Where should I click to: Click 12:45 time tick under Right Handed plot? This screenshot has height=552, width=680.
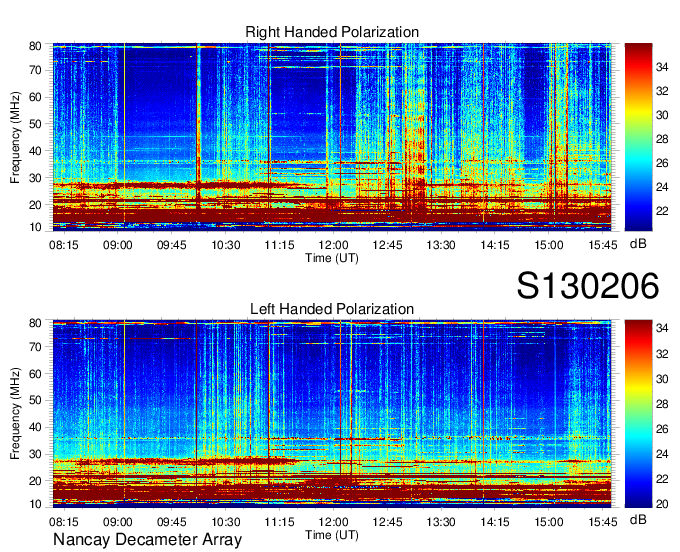[387, 245]
